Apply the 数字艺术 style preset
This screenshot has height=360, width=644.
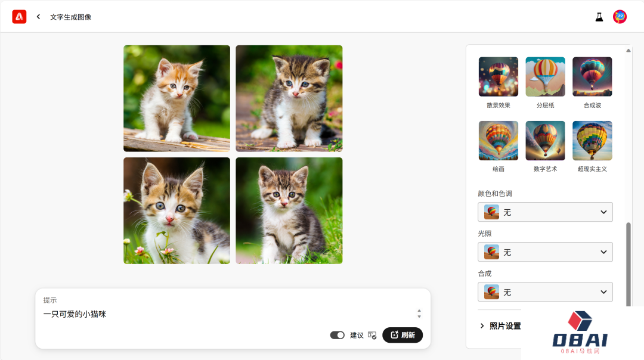click(545, 141)
